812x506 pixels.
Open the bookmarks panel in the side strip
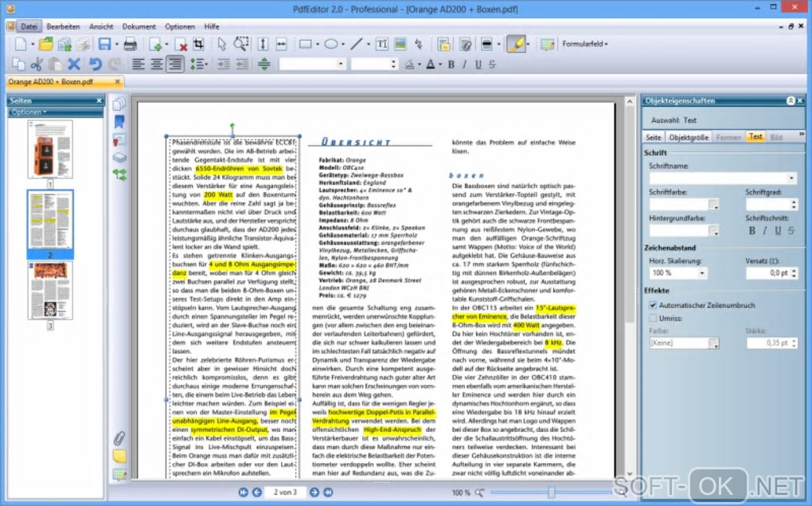[x=119, y=122]
